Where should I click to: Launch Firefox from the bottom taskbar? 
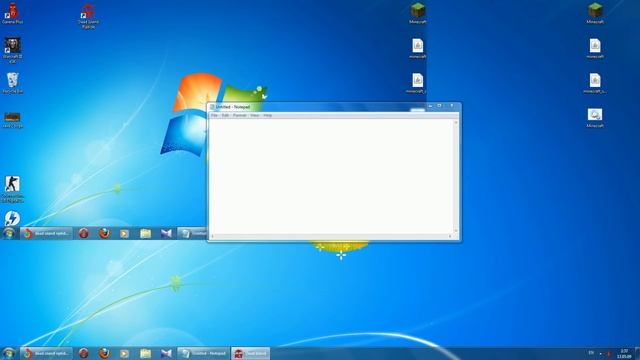tap(104, 353)
